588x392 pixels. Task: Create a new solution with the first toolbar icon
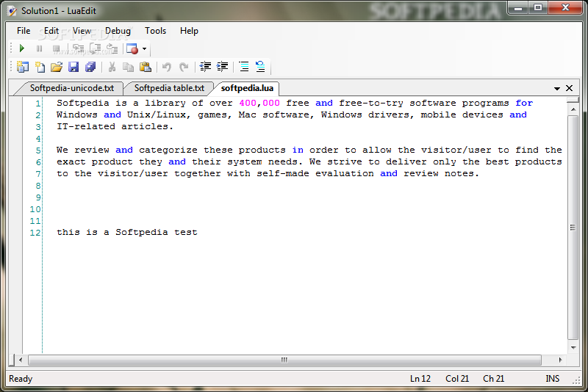pos(23,67)
